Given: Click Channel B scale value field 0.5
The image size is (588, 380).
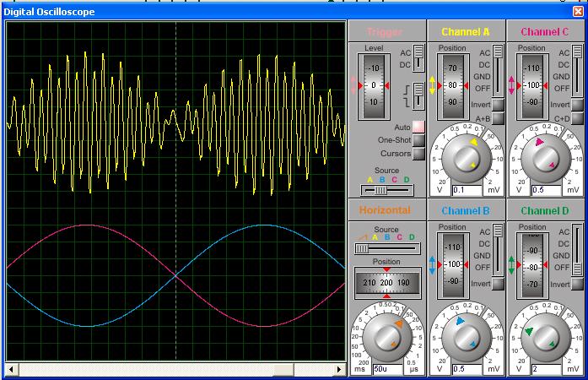Looking at the screenshot, I should (467, 369).
